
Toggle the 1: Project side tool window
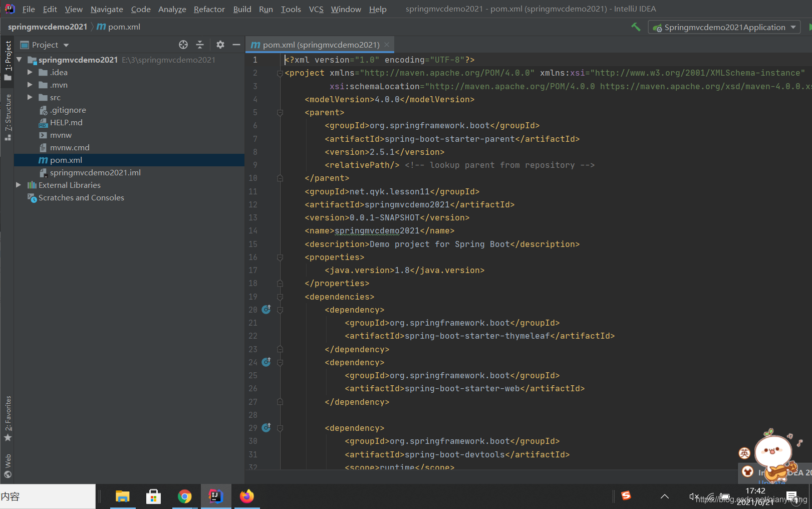coord(8,60)
